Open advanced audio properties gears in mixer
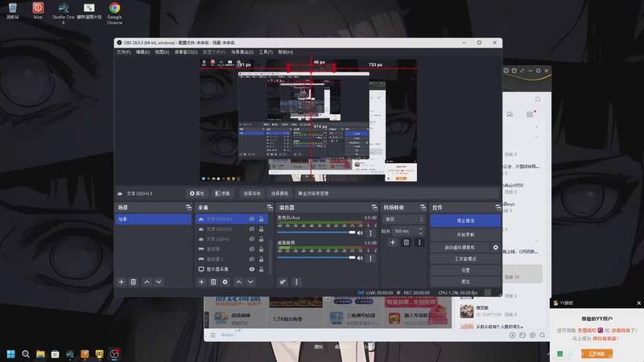The height and width of the screenshot is (362, 644). click(283, 282)
